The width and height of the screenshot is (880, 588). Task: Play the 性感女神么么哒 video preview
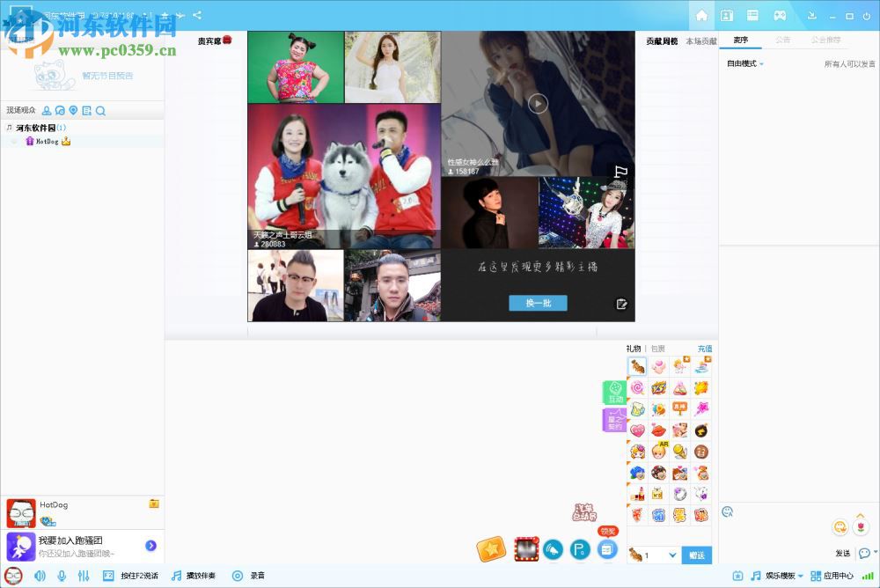point(538,103)
